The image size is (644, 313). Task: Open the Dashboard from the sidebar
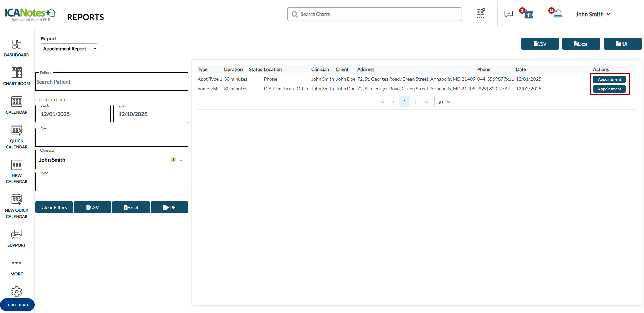tap(17, 48)
